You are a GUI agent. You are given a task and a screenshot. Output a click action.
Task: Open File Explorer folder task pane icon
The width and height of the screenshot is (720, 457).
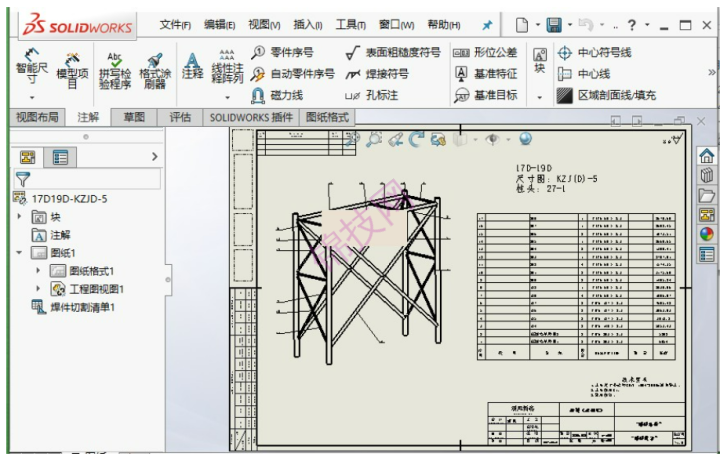706,195
